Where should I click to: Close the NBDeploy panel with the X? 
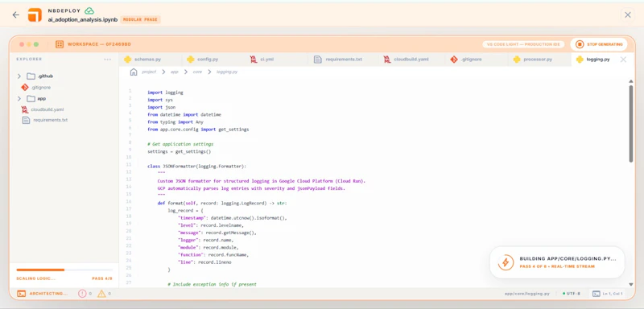click(628, 14)
